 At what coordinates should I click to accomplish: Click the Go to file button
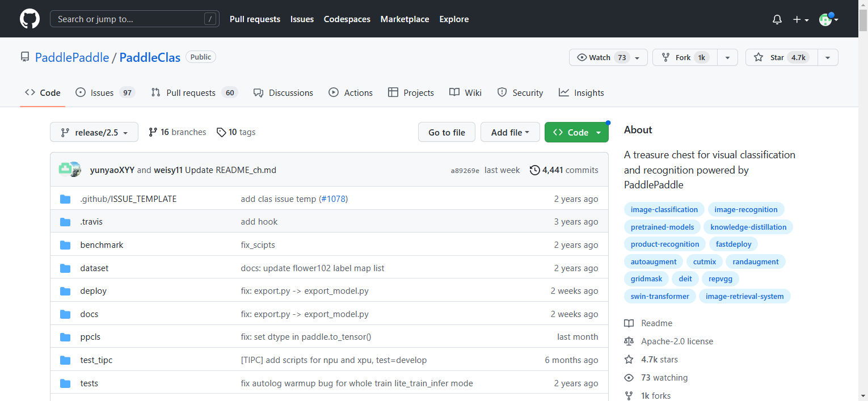click(446, 132)
